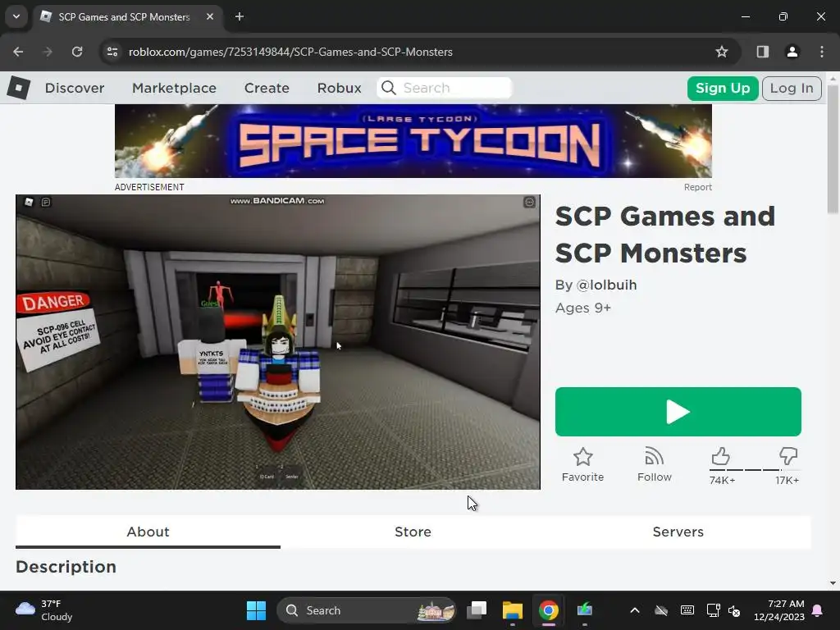The width and height of the screenshot is (840, 630).
Task: View site information icon in address bar
Action: pyautogui.click(x=112, y=52)
